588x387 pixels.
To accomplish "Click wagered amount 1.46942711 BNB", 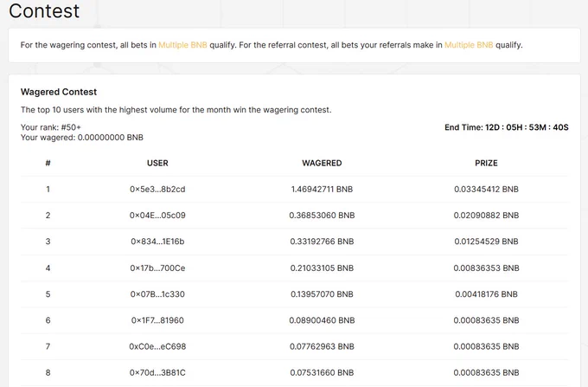I will point(322,190).
